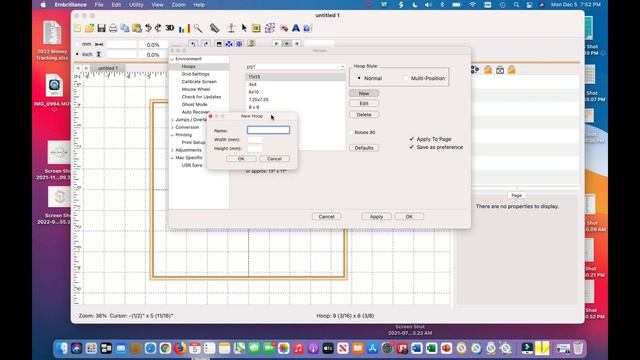Viewport: 640px width, 360px height.
Task: Click the blue letter A lettering tool
Action: 296,28
